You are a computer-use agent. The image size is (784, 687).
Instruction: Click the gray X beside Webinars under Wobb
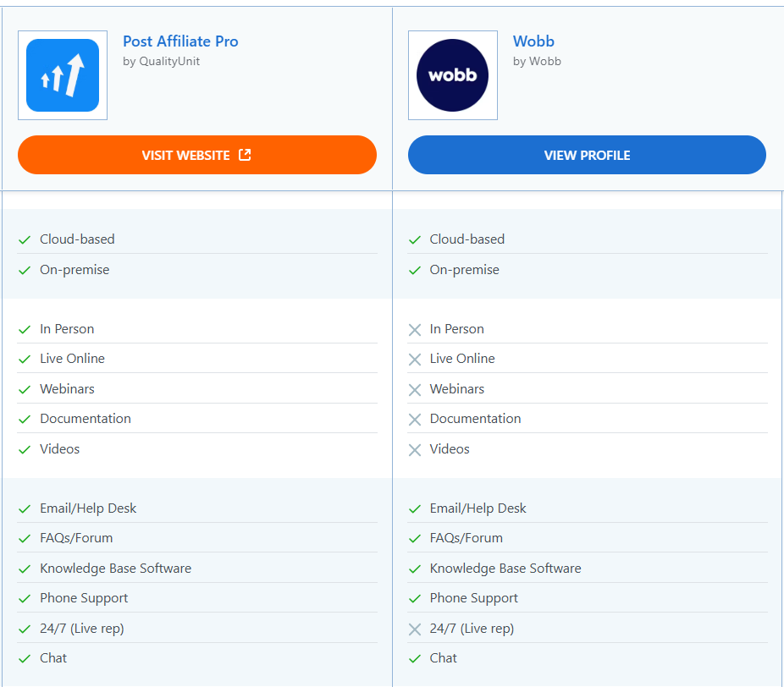click(415, 389)
